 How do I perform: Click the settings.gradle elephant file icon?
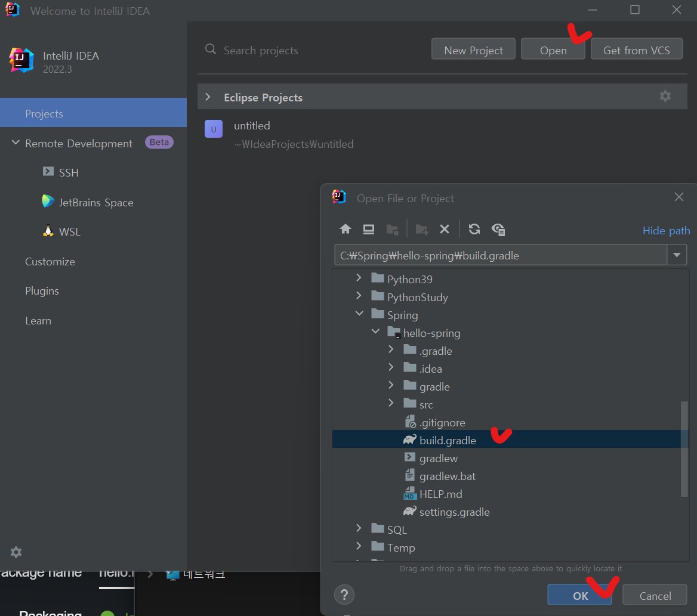[x=409, y=511]
